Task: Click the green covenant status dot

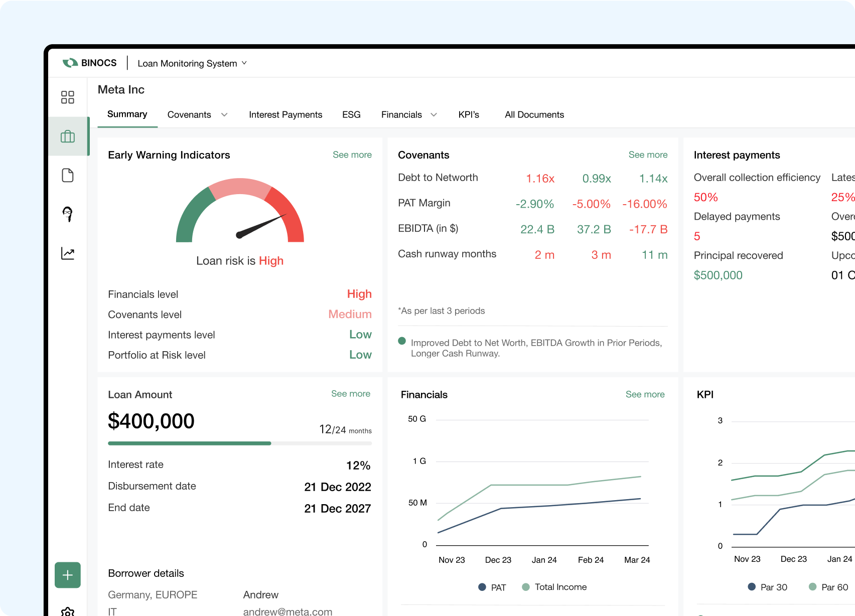Action: click(402, 341)
